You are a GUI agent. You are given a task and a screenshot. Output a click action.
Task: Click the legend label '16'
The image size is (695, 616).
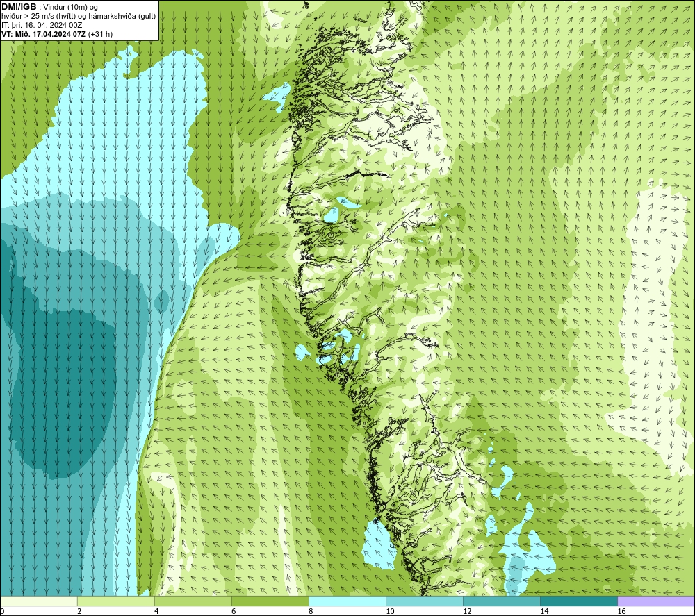[x=621, y=612]
